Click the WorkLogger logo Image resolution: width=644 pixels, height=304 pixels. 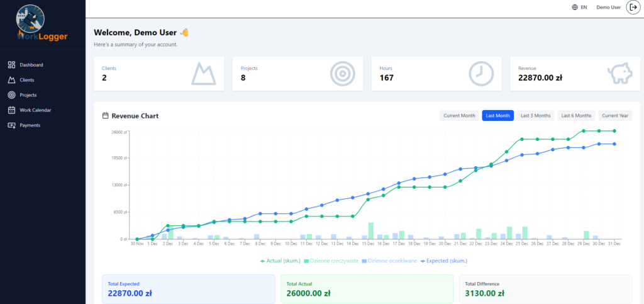coord(42,23)
